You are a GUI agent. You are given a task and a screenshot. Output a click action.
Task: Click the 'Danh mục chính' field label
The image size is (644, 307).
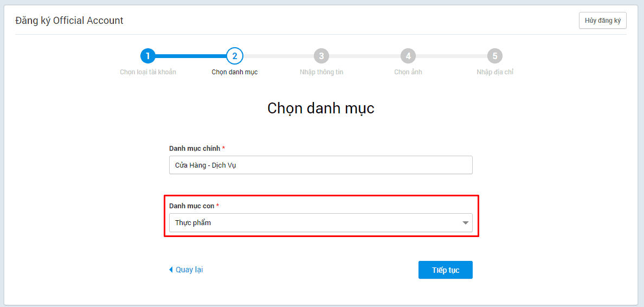pos(195,149)
